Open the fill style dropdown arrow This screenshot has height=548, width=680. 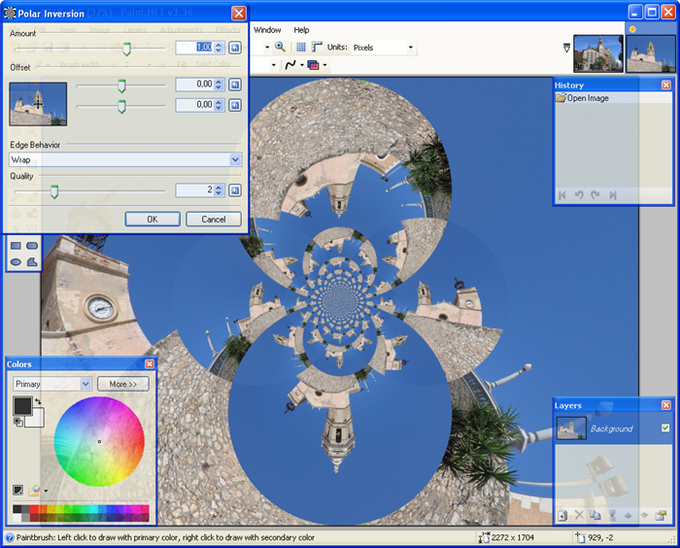coord(273,65)
